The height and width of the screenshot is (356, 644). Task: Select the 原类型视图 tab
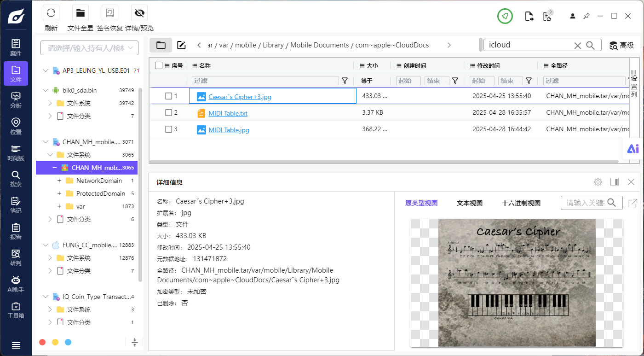click(421, 203)
